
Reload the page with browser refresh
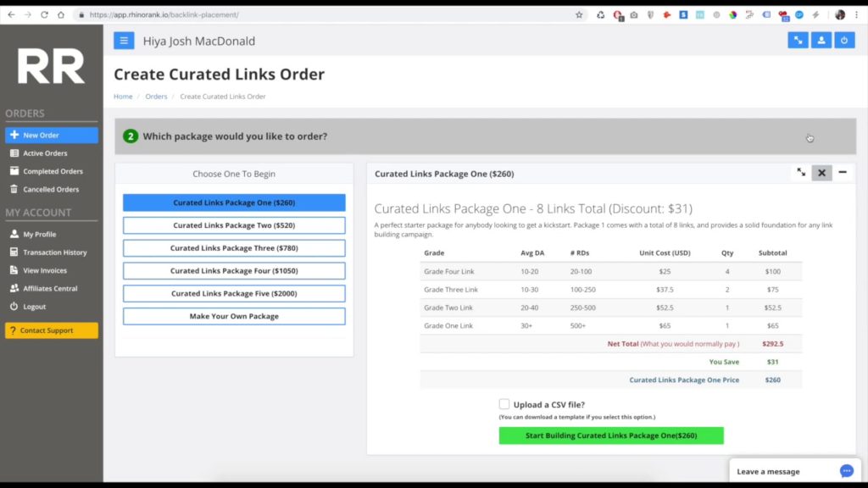point(44,15)
